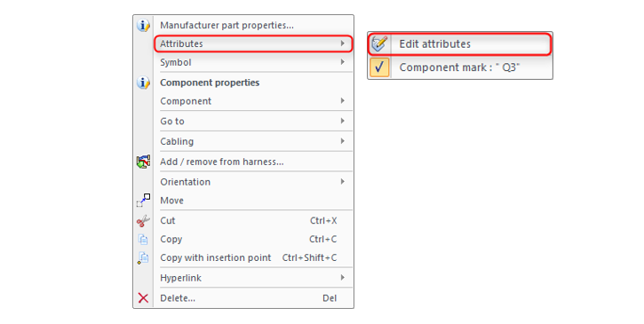Expand the Symbol submenu arrow

tap(343, 62)
